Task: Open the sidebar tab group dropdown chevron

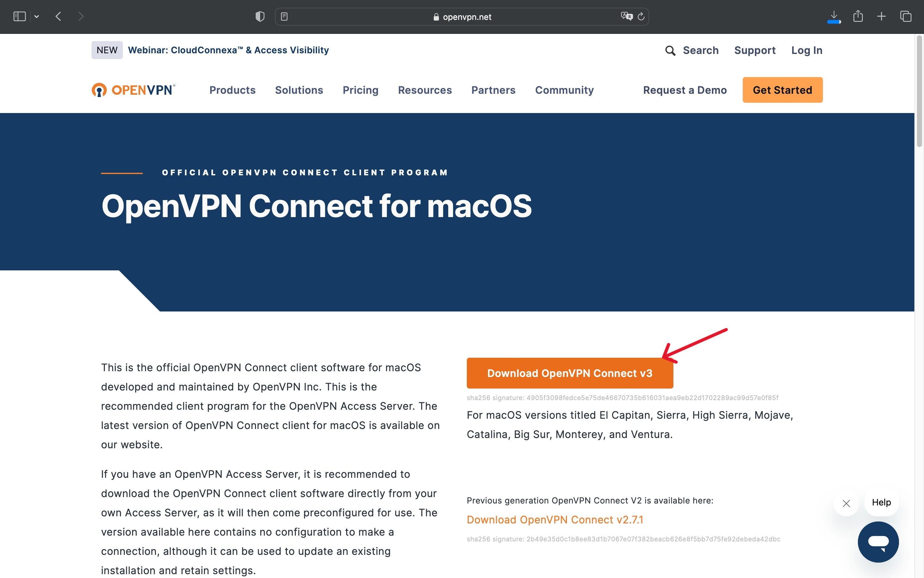Action: (37, 16)
